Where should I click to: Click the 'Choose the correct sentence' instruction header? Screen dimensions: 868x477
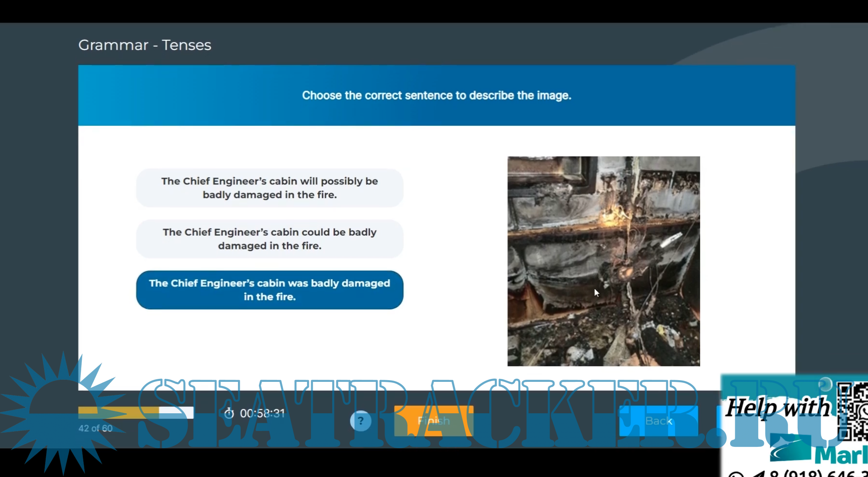click(437, 96)
